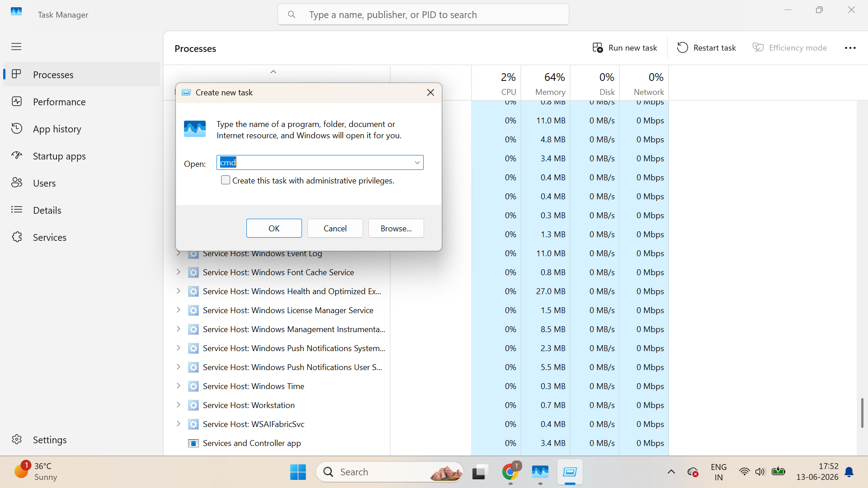
Task: Click the Task Manager taskbar icon
Action: (540, 472)
